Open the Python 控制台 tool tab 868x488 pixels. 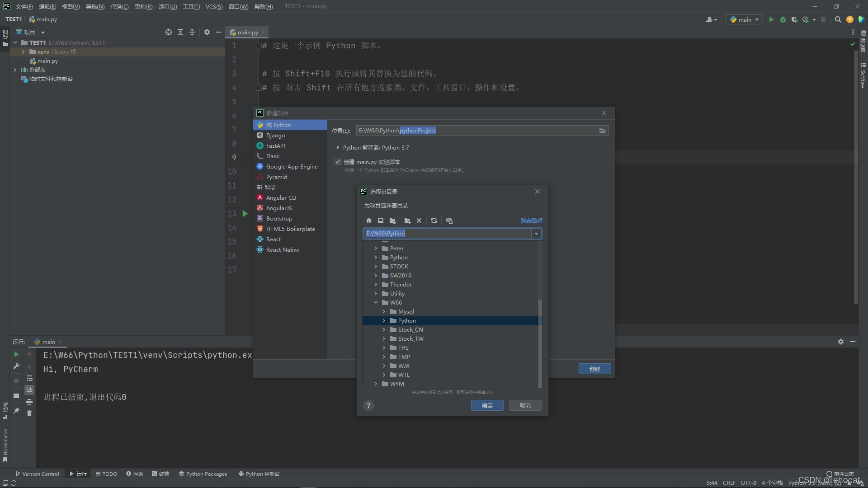[x=259, y=474]
